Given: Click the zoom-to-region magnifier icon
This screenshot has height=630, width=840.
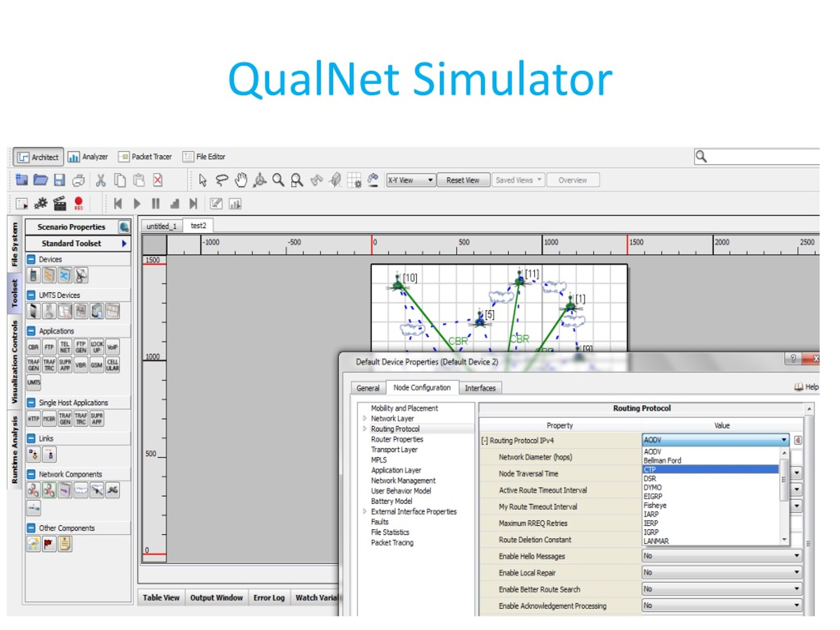Looking at the screenshot, I should pos(297,180).
